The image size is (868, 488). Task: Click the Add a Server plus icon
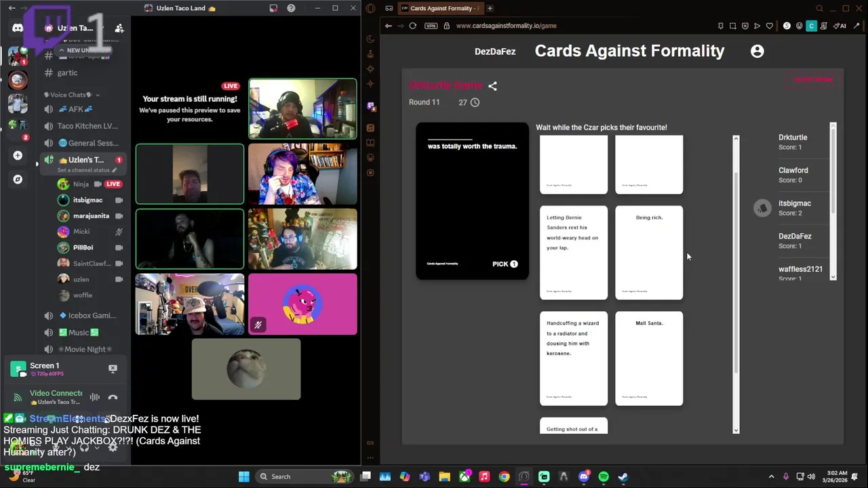[x=18, y=156]
